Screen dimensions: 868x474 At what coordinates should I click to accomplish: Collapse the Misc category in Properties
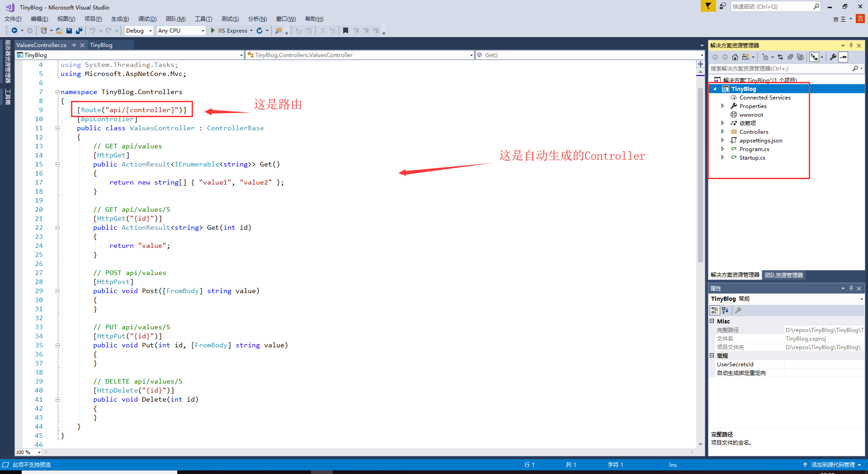point(712,321)
